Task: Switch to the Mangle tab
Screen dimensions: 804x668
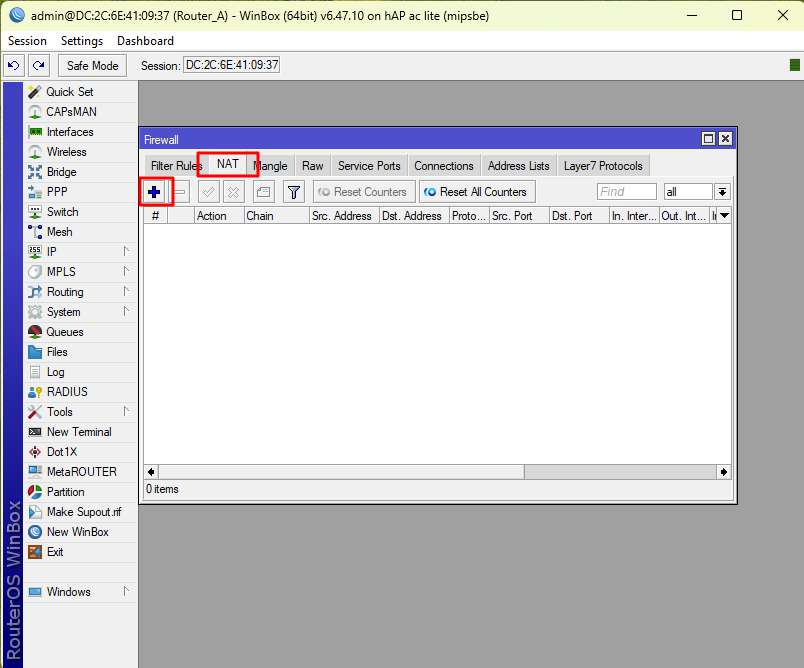Action: [x=270, y=166]
